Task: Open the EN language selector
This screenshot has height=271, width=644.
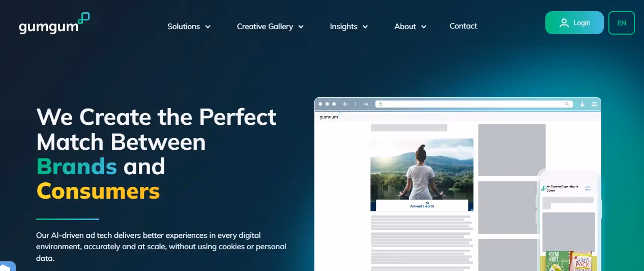Action: [622, 23]
